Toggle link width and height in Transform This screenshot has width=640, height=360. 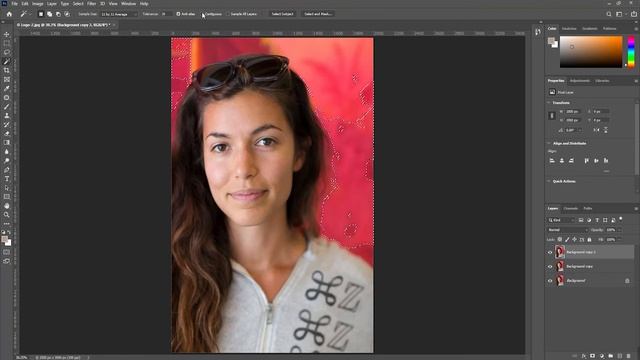(552, 116)
